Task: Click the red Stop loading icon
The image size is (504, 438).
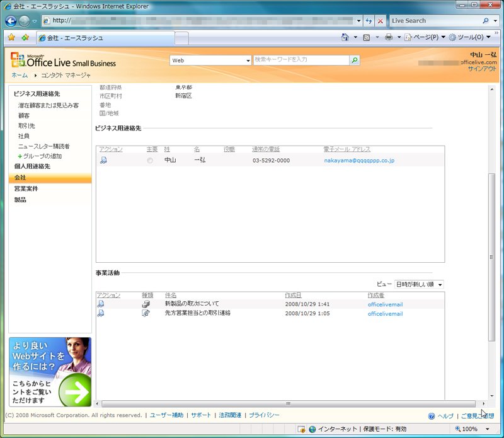Action: 381,21
